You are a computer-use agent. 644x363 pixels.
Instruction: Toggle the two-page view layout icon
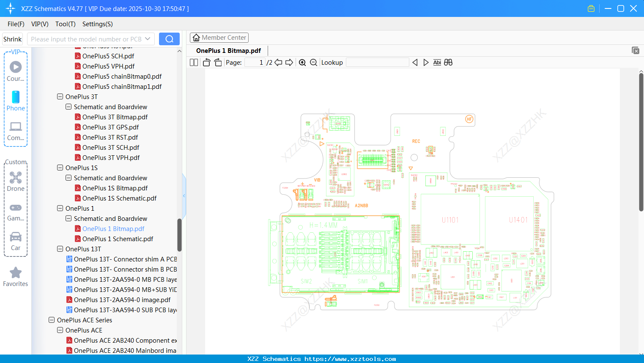[194, 63]
